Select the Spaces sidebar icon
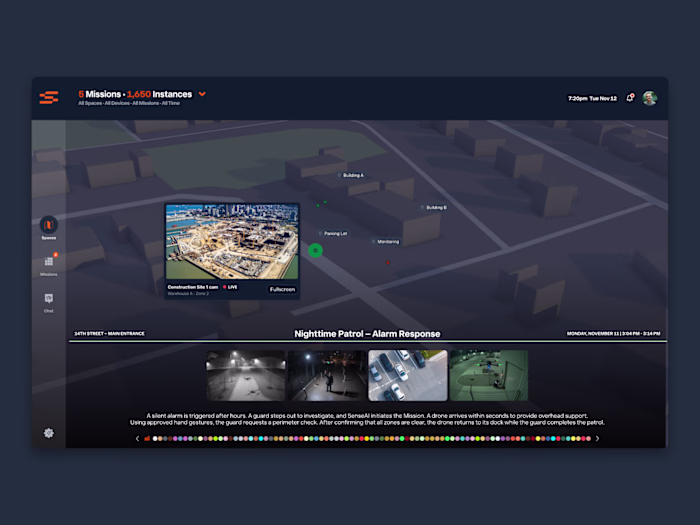 click(49, 225)
